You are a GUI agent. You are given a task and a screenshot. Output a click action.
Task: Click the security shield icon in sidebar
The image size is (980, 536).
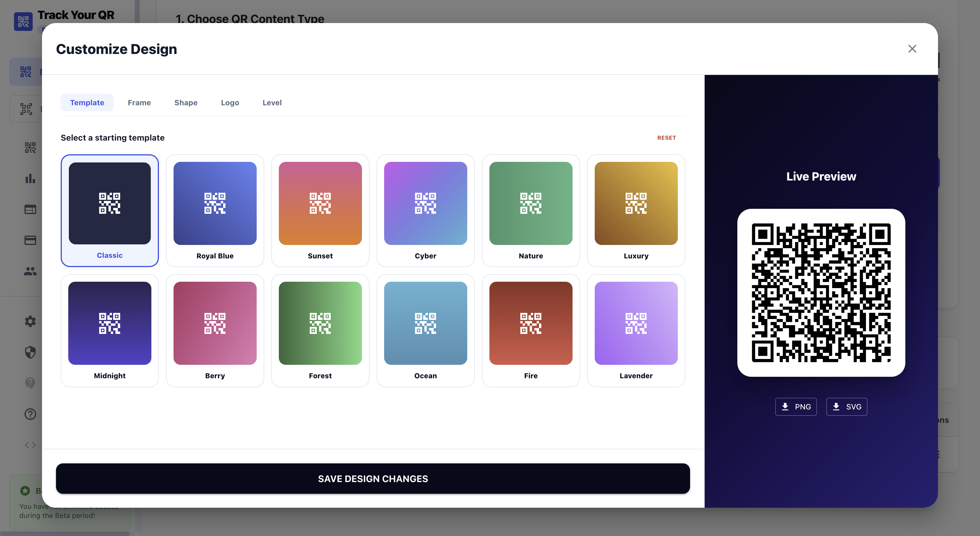(x=30, y=352)
